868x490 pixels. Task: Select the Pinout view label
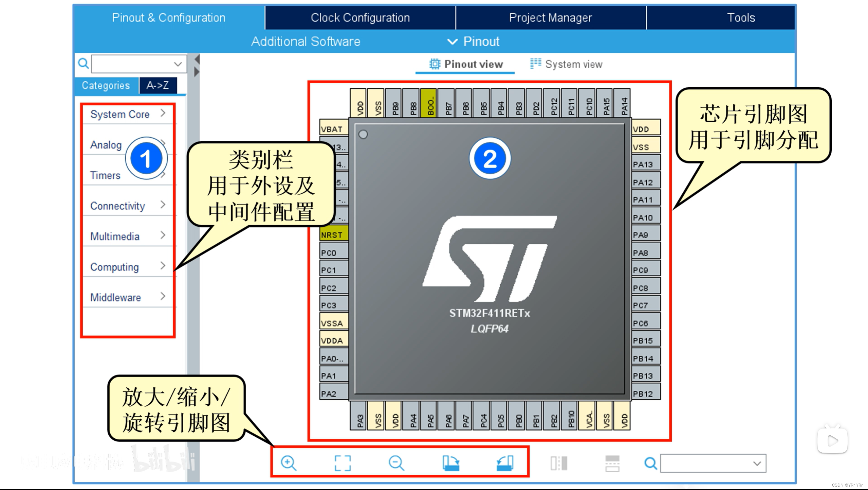tap(474, 64)
